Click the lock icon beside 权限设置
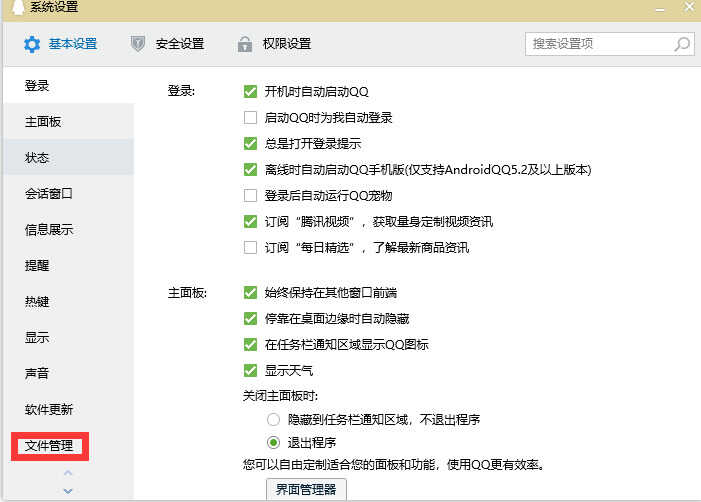This screenshot has height=502, width=701. point(245,44)
